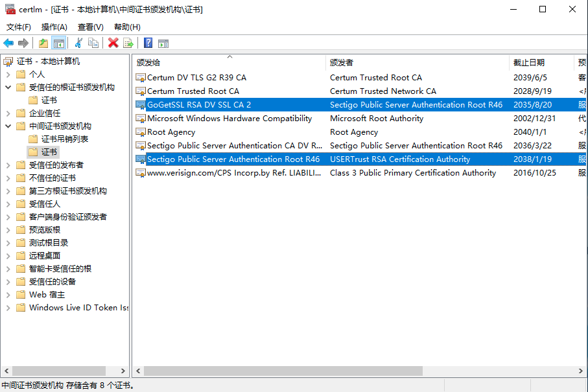Open Help with the question mark icon
This screenshot has width=588, height=392.
[148, 43]
